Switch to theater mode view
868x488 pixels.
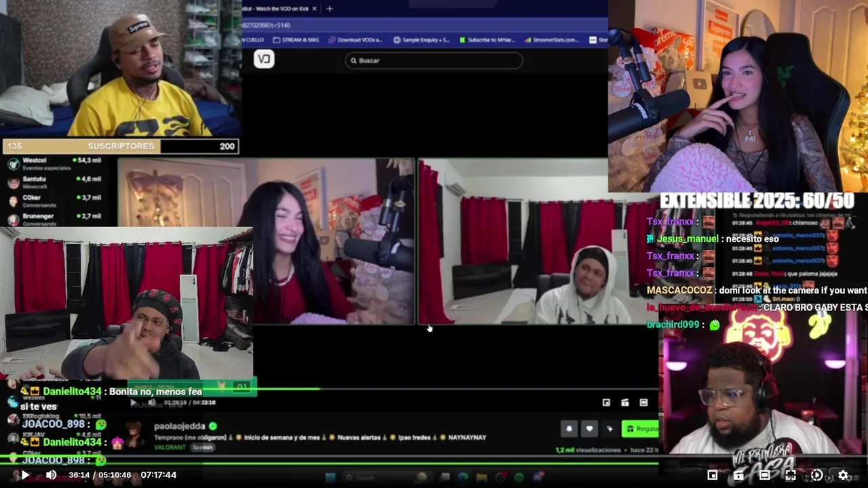coord(764,475)
